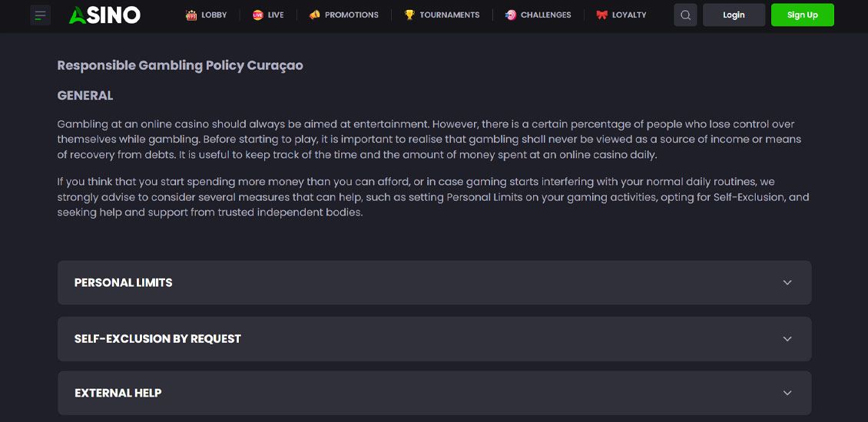This screenshot has width=868, height=422.
Task: Click the Lobby casino chips icon
Action: pyautogui.click(x=191, y=15)
